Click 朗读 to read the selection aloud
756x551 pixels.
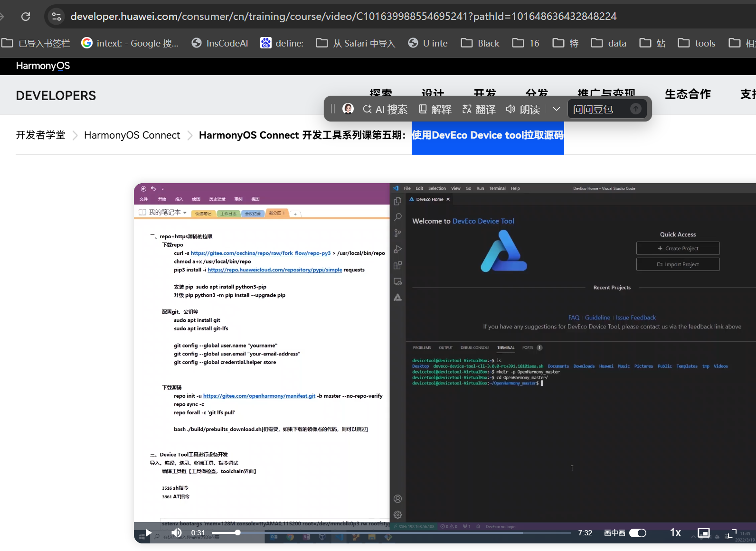pyautogui.click(x=523, y=109)
